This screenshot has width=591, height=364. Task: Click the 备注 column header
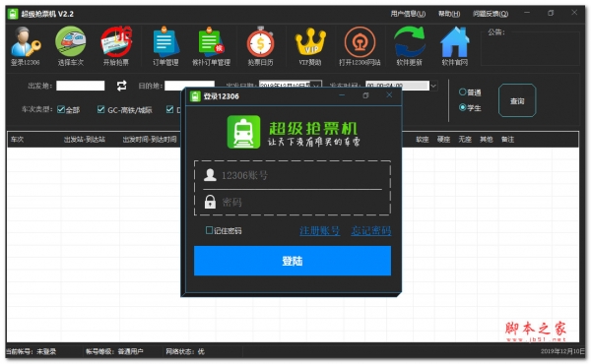[507, 140]
